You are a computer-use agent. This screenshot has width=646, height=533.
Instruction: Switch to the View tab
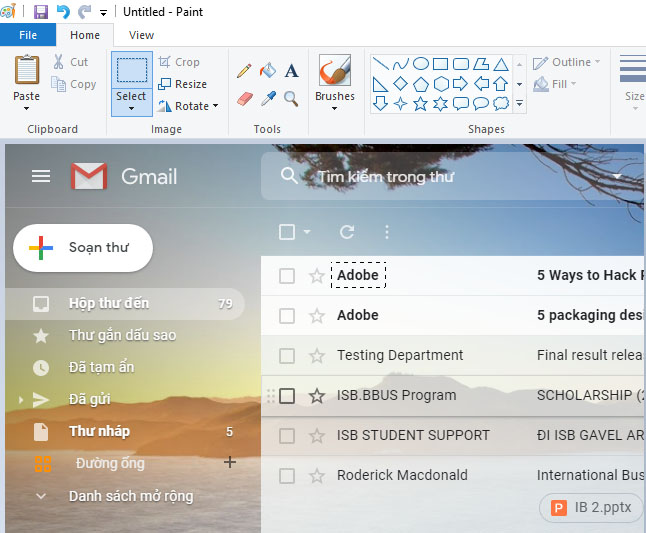click(x=142, y=35)
